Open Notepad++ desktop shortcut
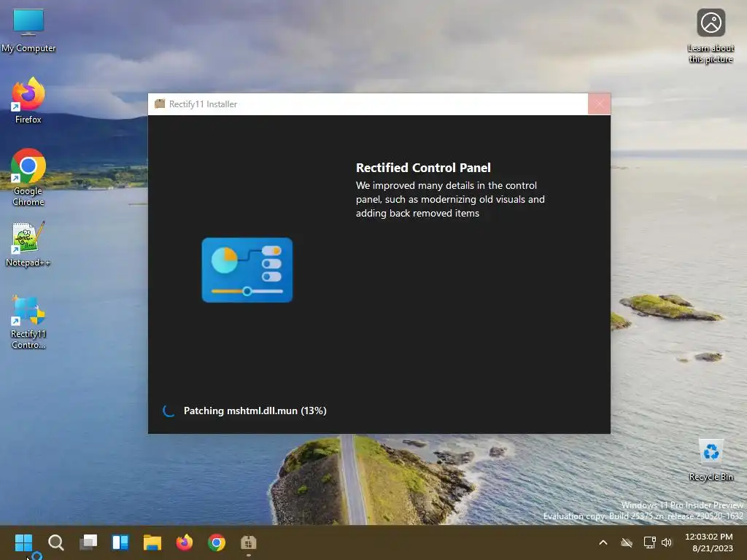Viewport: 747px width, 560px height. click(28, 244)
